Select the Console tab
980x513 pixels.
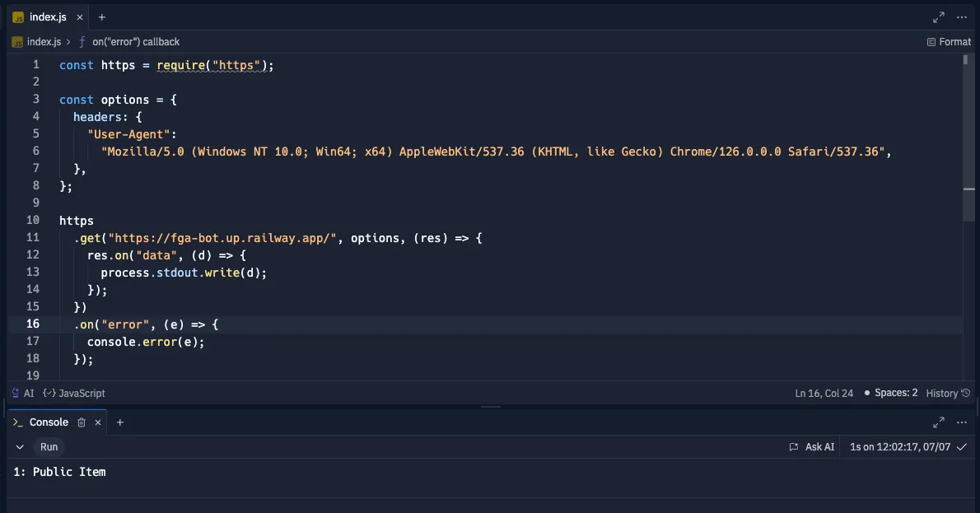tap(48, 422)
